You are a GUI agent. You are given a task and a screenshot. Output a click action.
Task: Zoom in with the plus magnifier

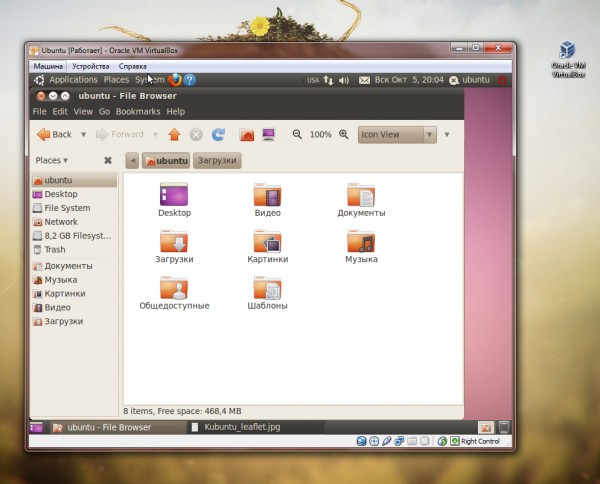(344, 134)
